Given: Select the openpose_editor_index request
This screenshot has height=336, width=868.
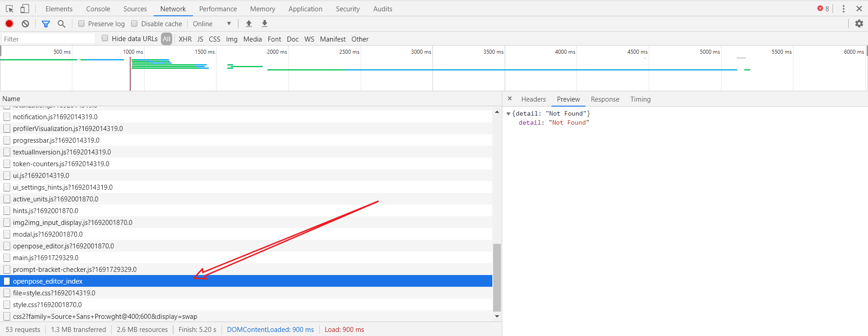Looking at the screenshot, I should click(246, 281).
